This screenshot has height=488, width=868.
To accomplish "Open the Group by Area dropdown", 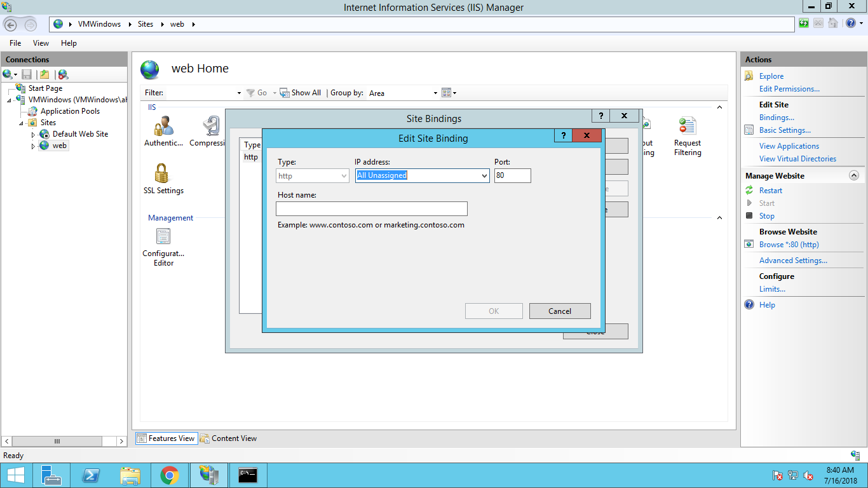I will point(435,93).
